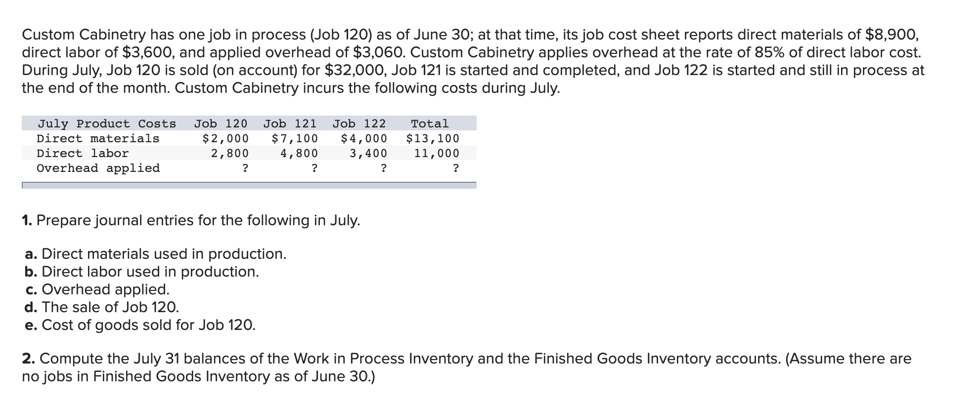Click the question mark under Job 120
The width and height of the screenshot is (980, 406).
(245, 168)
